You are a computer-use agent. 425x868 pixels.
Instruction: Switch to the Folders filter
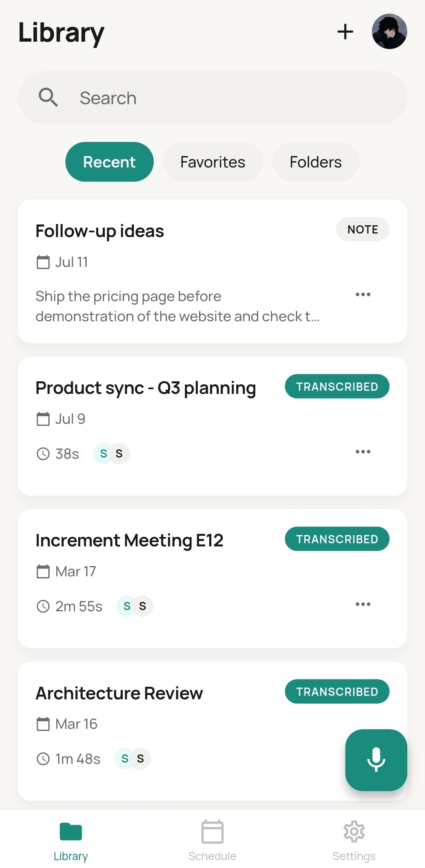[316, 162]
